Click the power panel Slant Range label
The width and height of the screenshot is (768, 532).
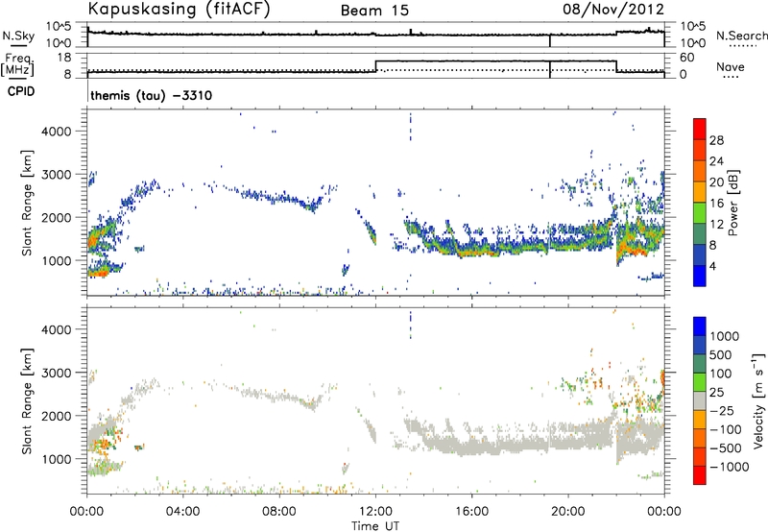(x=27, y=203)
